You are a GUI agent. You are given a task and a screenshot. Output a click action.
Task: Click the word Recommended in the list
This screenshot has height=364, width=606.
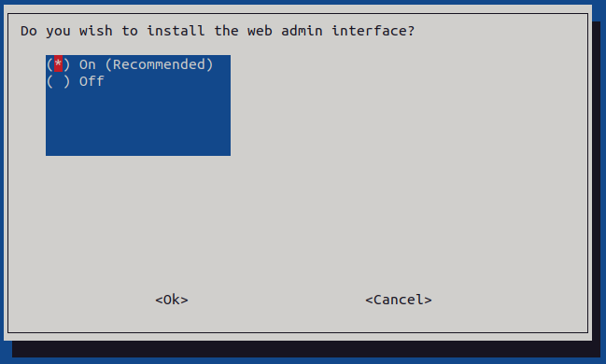click(159, 64)
